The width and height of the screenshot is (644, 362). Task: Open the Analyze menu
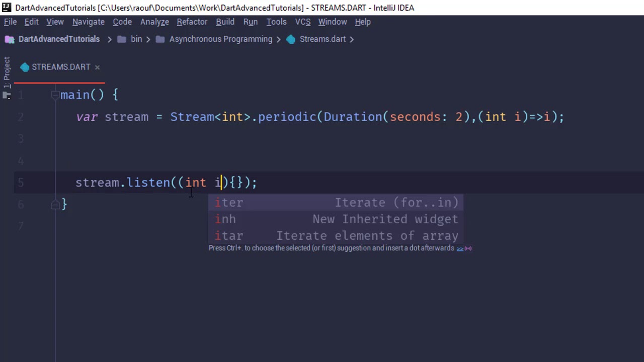click(154, 22)
